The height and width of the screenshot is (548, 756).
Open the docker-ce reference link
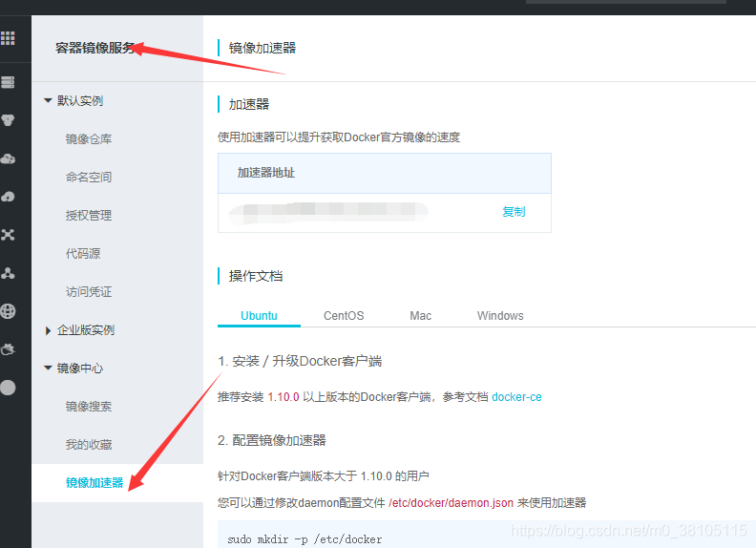tap(516, 397)
